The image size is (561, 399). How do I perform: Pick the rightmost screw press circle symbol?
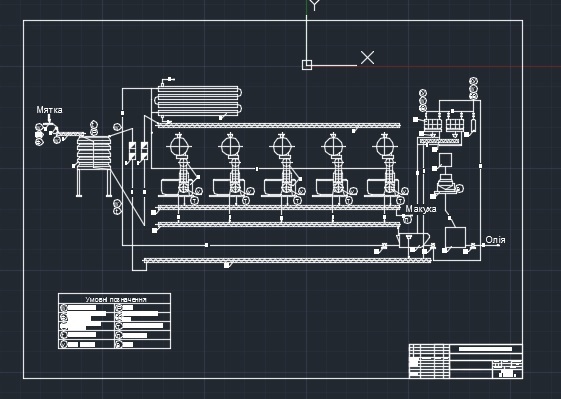click(385, 146)
